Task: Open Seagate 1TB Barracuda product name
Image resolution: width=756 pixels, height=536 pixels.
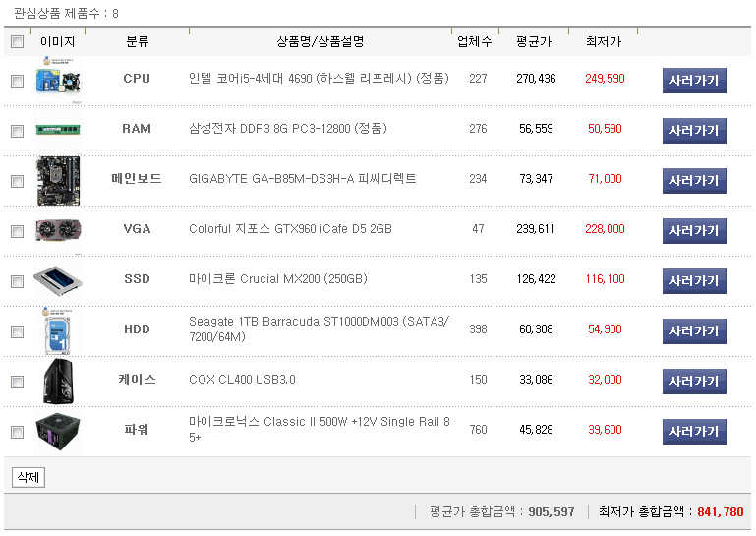Action: (319, 329)
